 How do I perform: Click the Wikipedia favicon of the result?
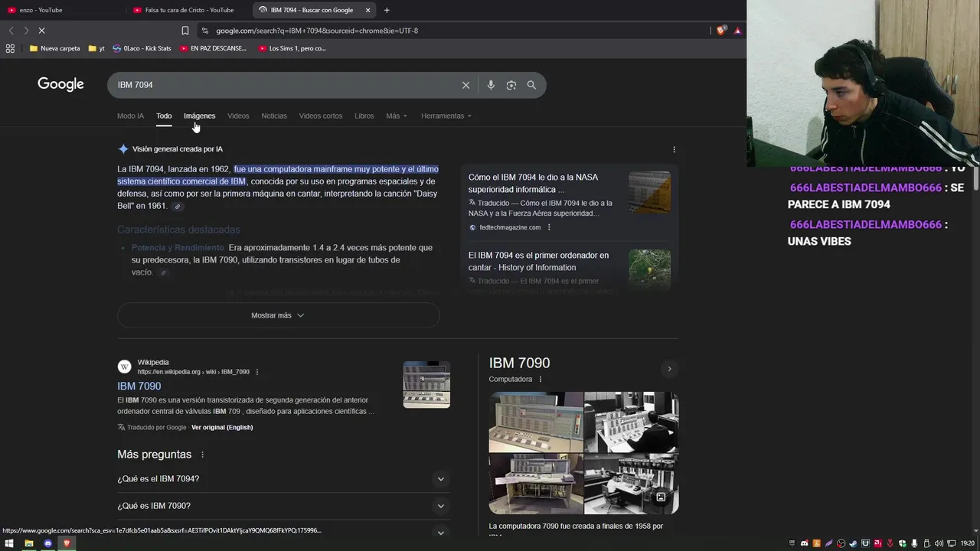[x=125, y=367]
